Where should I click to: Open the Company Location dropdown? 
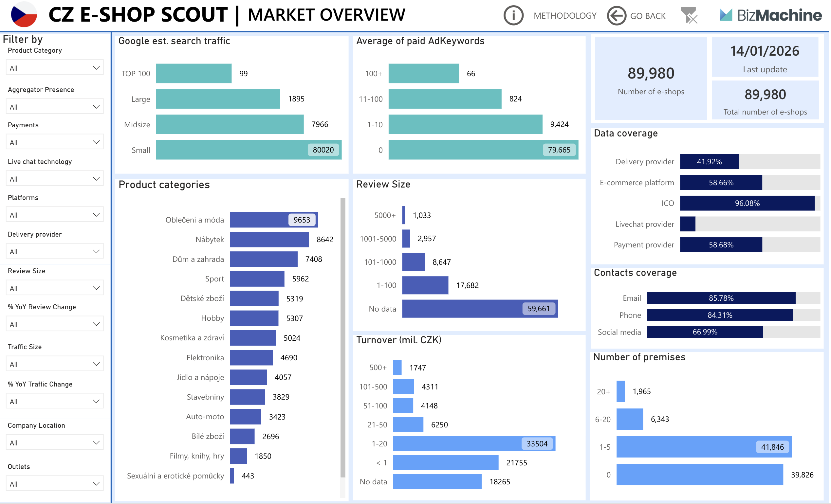[x=54, y=442]
